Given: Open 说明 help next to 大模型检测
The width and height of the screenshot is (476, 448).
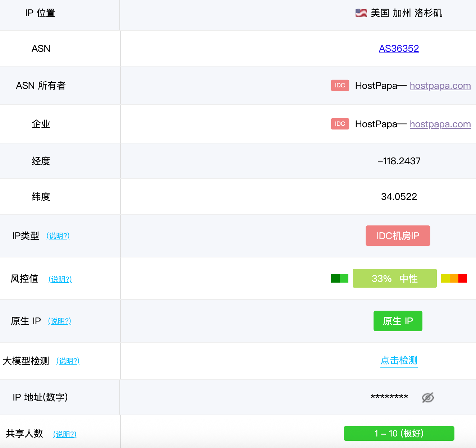Looking at the screenshot, I should (68, 361).
